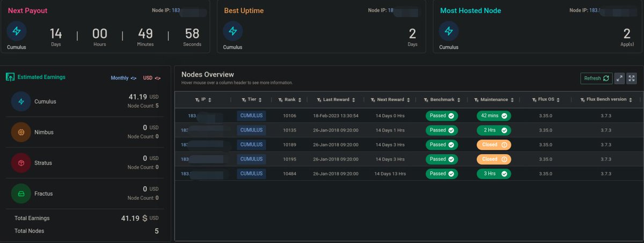Image resolution: width=644 pixels, height=243 pixels.
Task: Toggle the Monthly earnings period switch
Action: click(x=134, y=78)
